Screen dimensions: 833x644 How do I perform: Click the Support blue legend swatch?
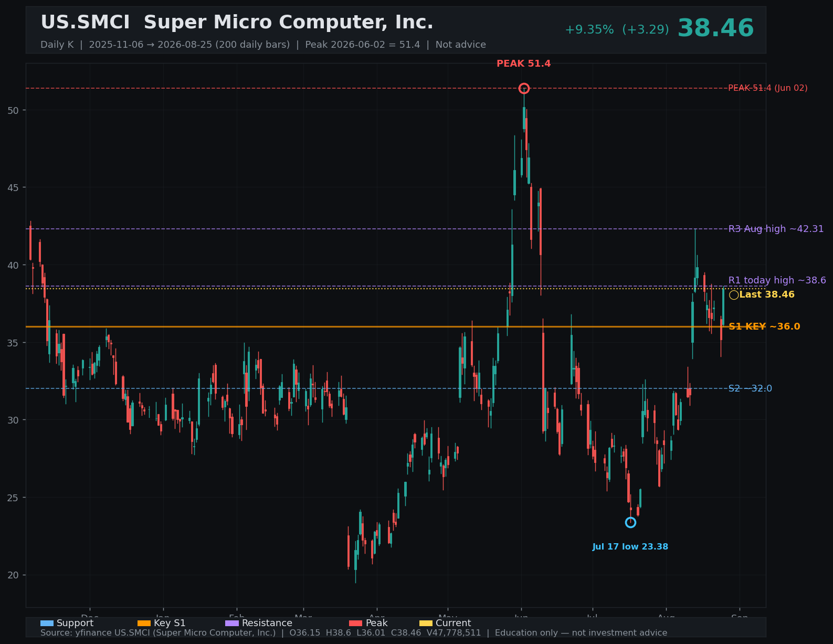click(47, 623)
